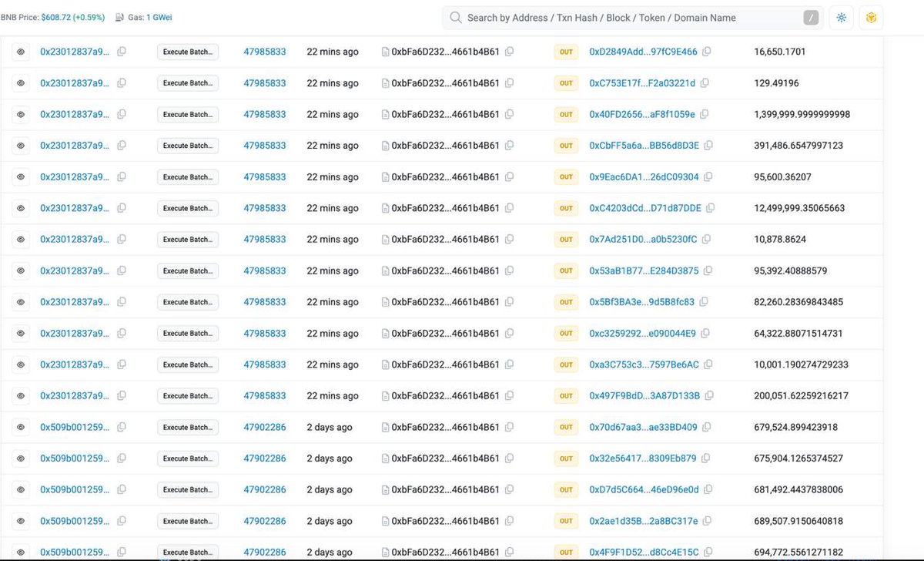Toggle eye icon on the 1,399,999.9999999998 row
Viewport: 924px width, 561px height.
coord(21,114)
